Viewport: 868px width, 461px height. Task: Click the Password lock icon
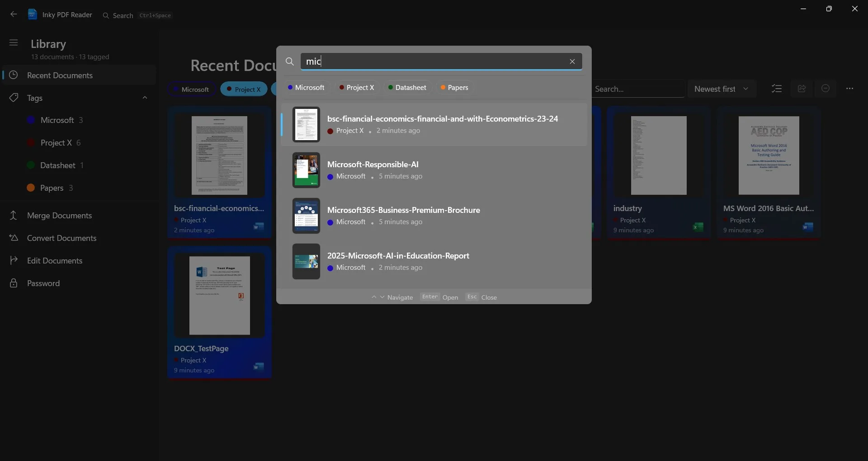(x=14, y=283)
